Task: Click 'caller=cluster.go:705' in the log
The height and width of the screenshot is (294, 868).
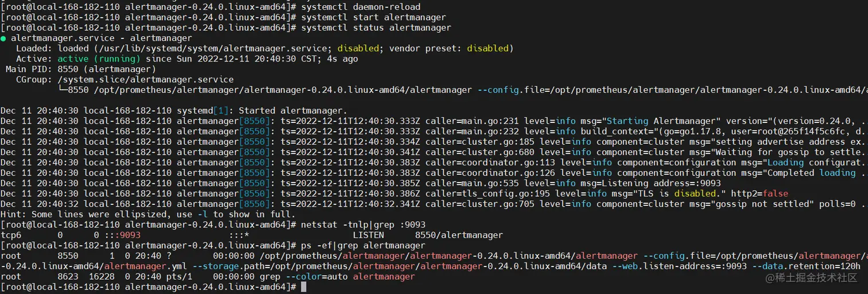Action: point(480,203)
